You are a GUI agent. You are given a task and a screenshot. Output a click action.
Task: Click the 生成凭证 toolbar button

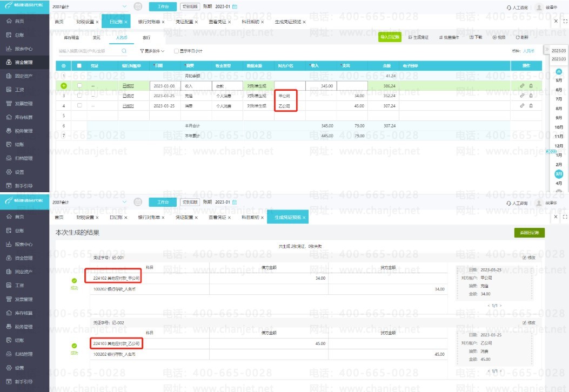click(x=418, y=37)
